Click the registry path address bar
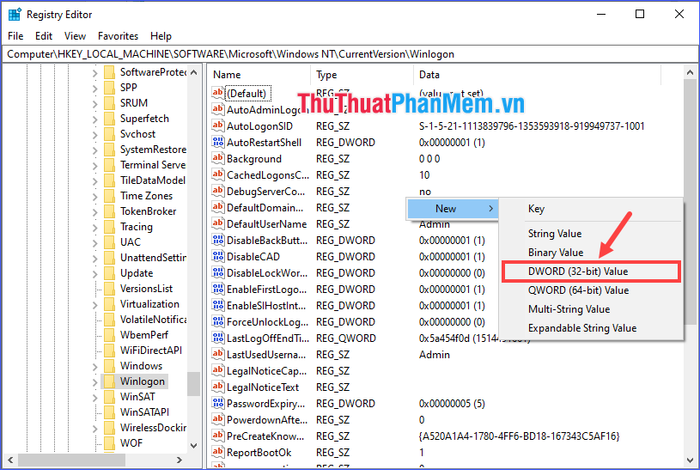Viewport: 700px width, 470px height. 350,53
